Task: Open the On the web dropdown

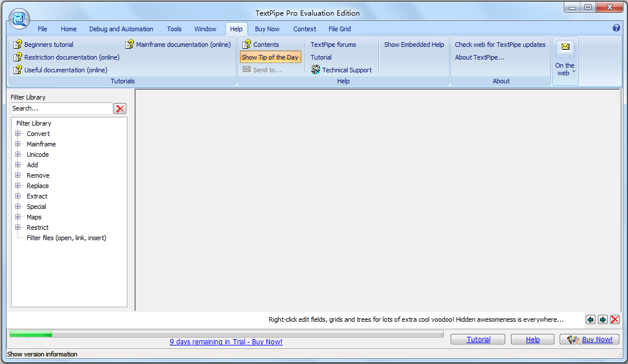Action: coord(565,69)
